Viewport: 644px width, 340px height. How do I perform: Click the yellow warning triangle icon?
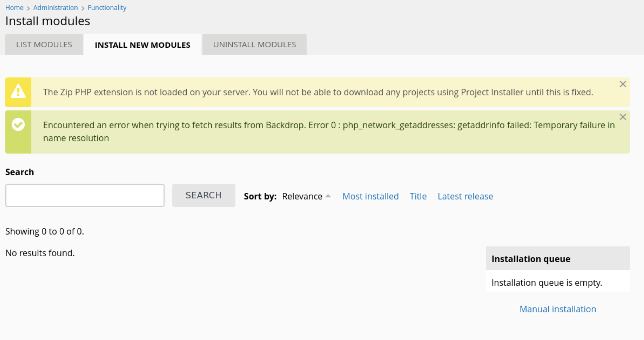[x=18, y=92]
